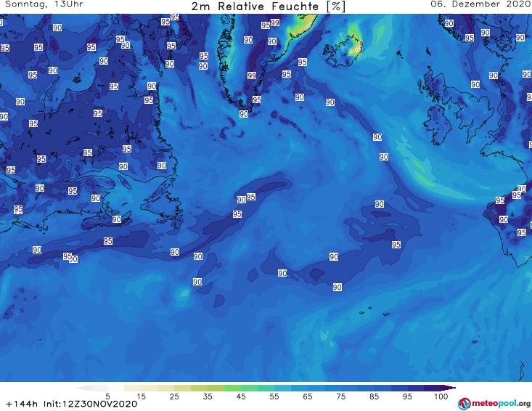This screenshot has height=411, width=532.
Task: Click the "Init:12Z30NOV2020" run label
Action: tap(90, 404)
